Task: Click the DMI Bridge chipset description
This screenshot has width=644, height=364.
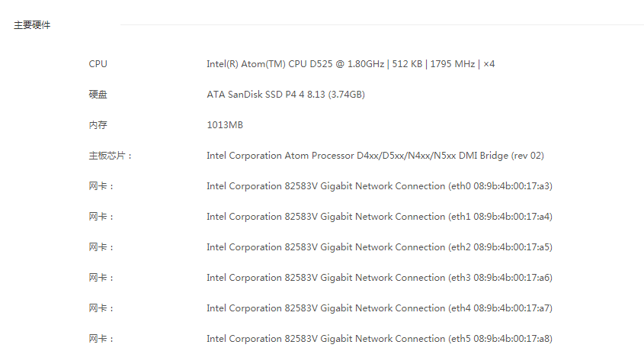Action: pos(376,156)
